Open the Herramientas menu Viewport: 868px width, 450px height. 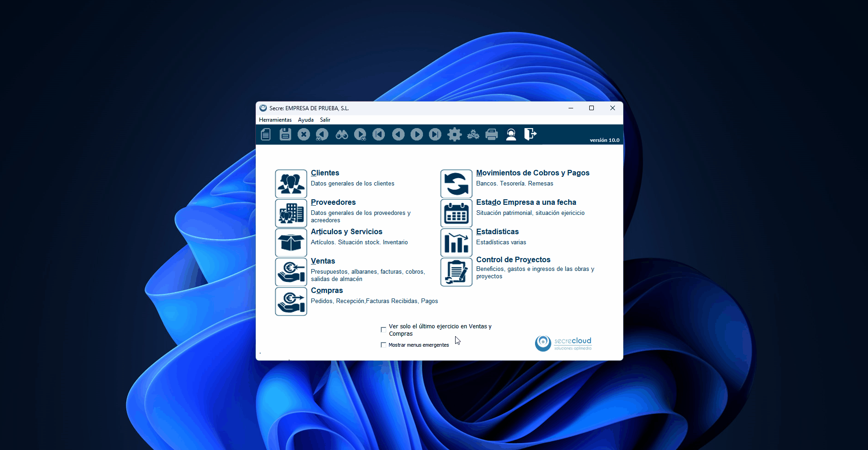pos(275,120)
